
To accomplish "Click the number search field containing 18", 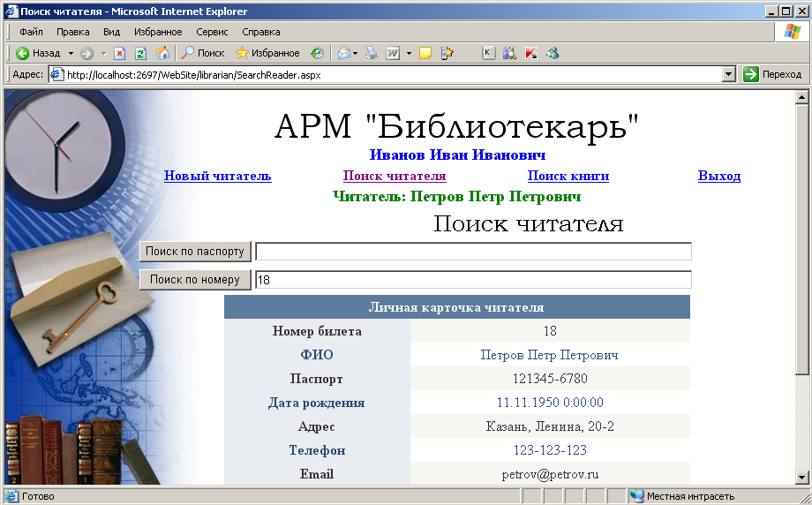I will (x=473, y=280).
